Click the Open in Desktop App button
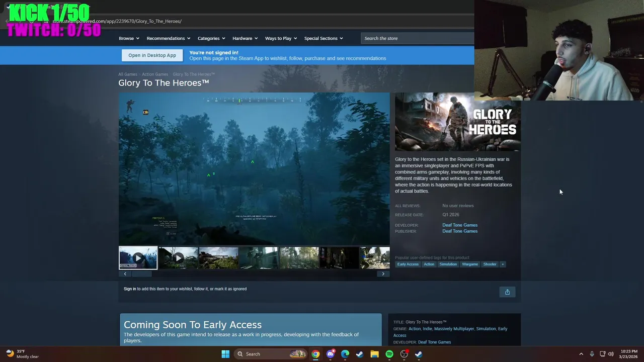The width and height of the screenshot is (644, 362). pyautogui.click(x=152, y=55)
